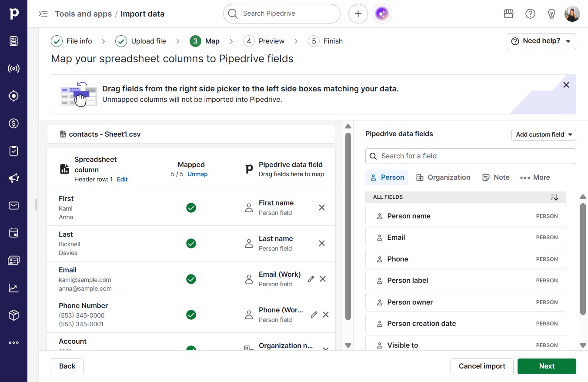Click the green Next button
The height and width of the screenshot is (382, 588).
547,366
